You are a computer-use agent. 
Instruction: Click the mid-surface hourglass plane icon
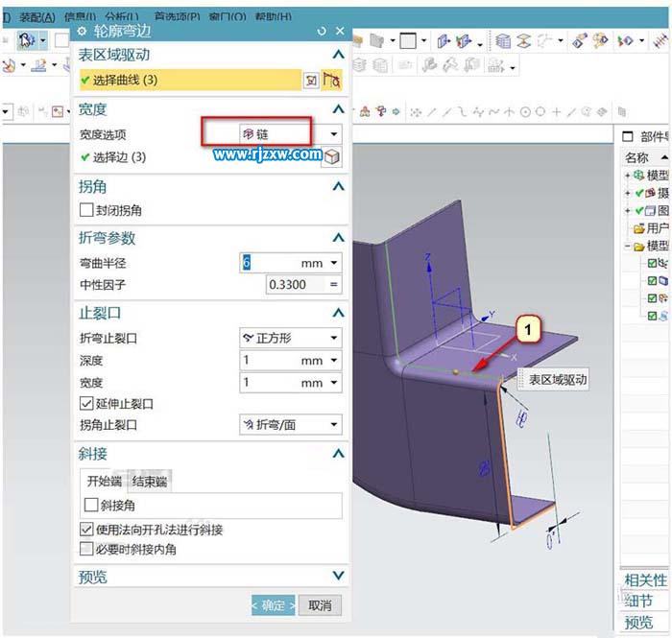point(524,41)
